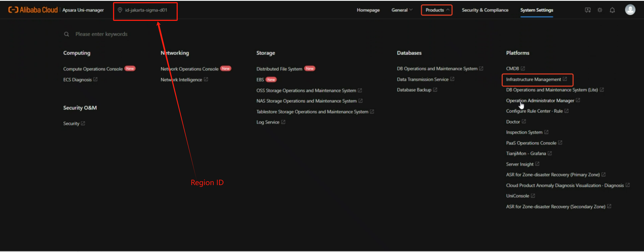Open ASR for Zone-disaster Recovery (Primary Zone)
This screenshot has height=252, width=644.
coord(553,175)
